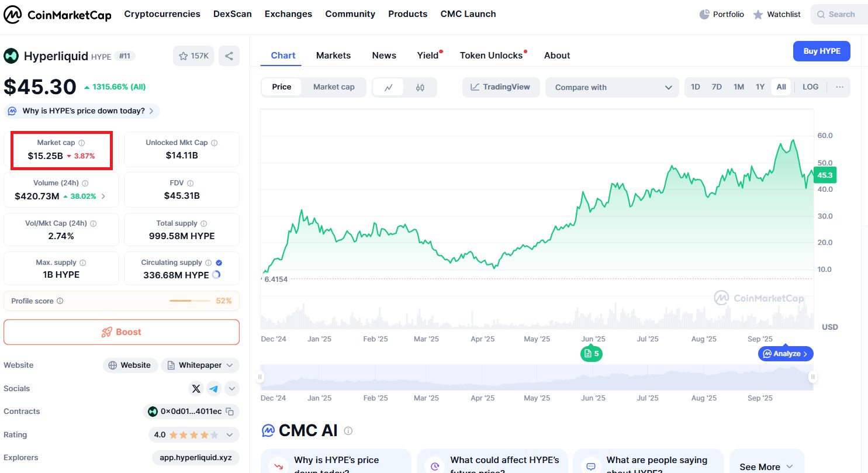
Task: Switch to the Markets tab
Action: [333, 56]
